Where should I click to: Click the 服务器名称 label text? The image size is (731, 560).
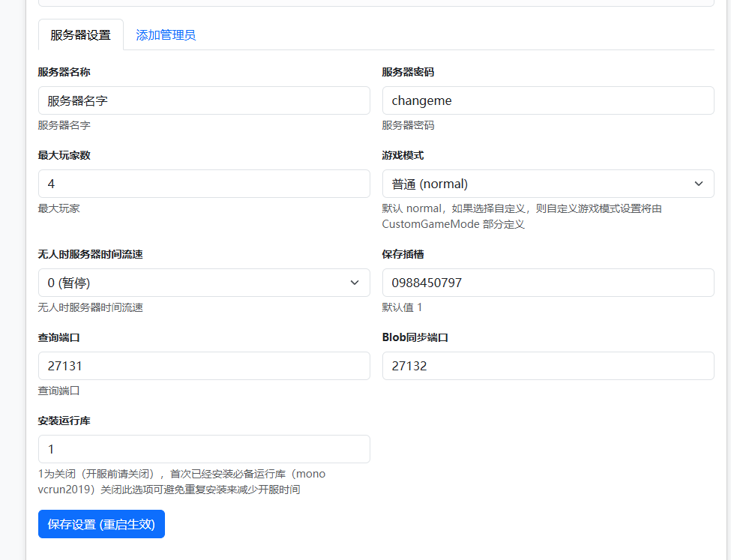pos(64,72)
